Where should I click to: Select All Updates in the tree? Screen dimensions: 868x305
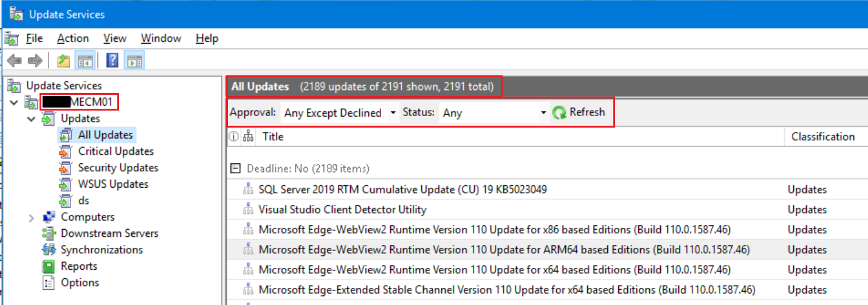click(105, 135)
